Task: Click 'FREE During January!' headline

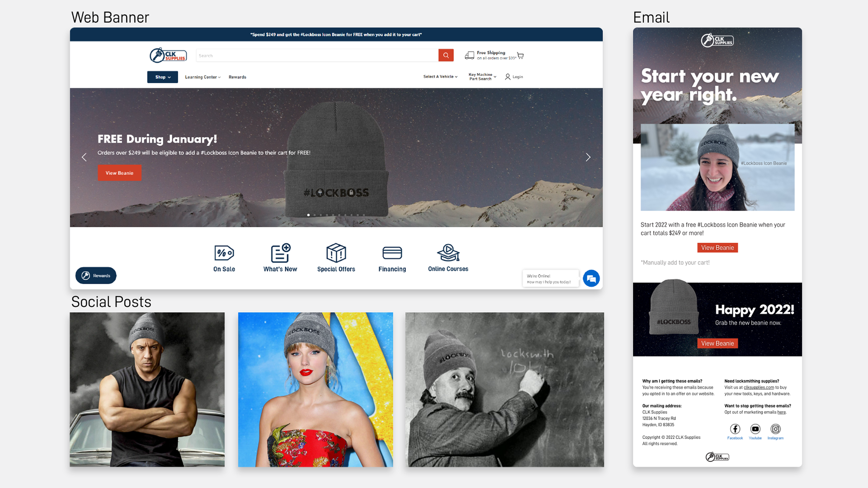Action: pos(157,139)
